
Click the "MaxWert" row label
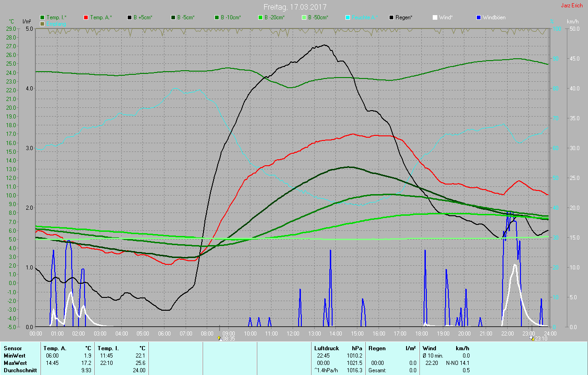15,363
